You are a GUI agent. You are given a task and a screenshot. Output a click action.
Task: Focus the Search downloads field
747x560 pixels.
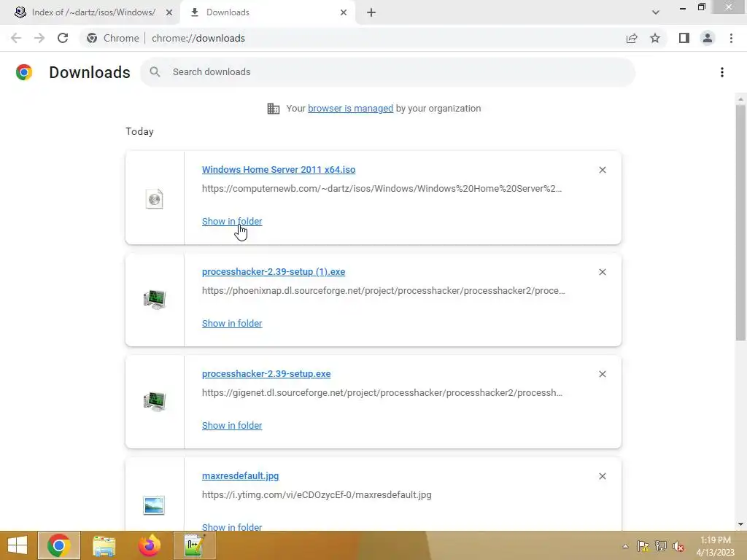(388, 72)
